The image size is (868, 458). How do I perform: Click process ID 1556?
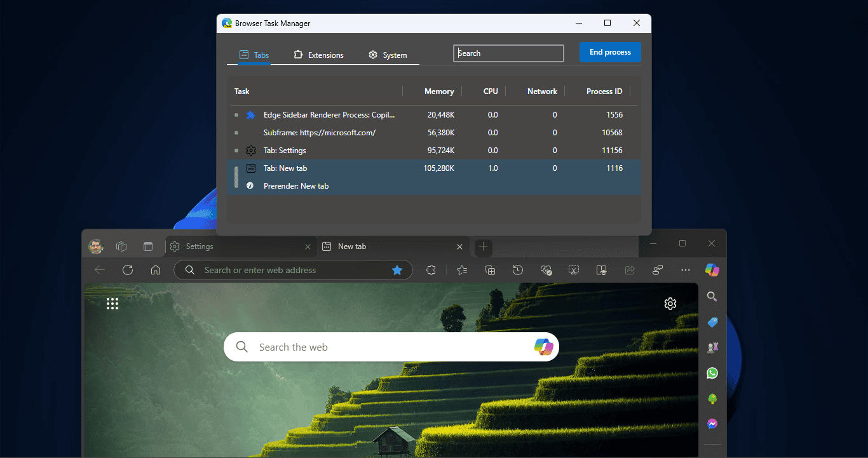(614, 115)
